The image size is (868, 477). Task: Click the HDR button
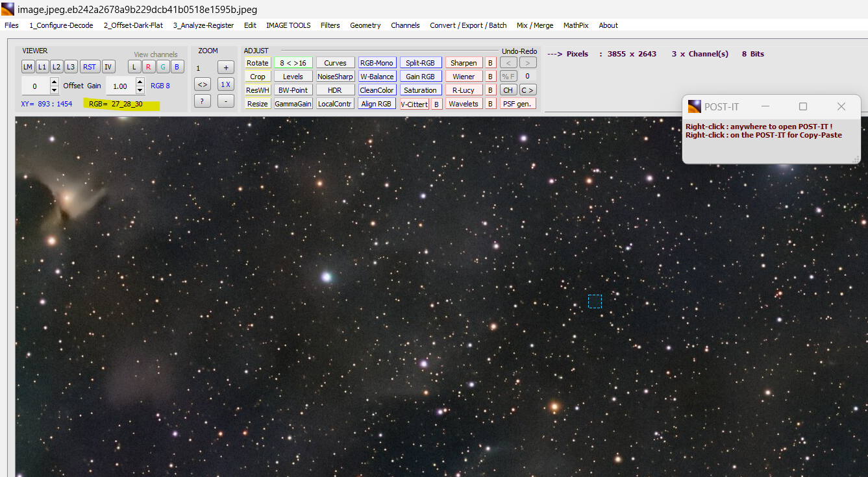pyautogui.click(x=335, y=90)
